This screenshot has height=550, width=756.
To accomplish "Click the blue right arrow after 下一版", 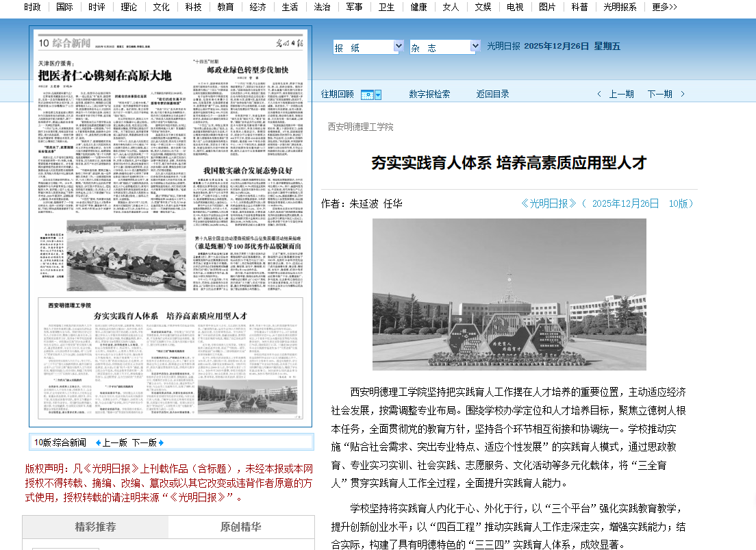I will click(x=162, y=442).
